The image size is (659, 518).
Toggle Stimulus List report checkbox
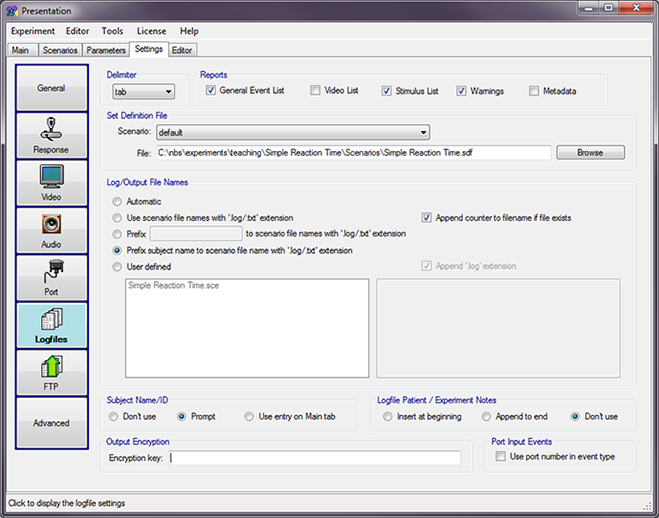click(386, 91)
